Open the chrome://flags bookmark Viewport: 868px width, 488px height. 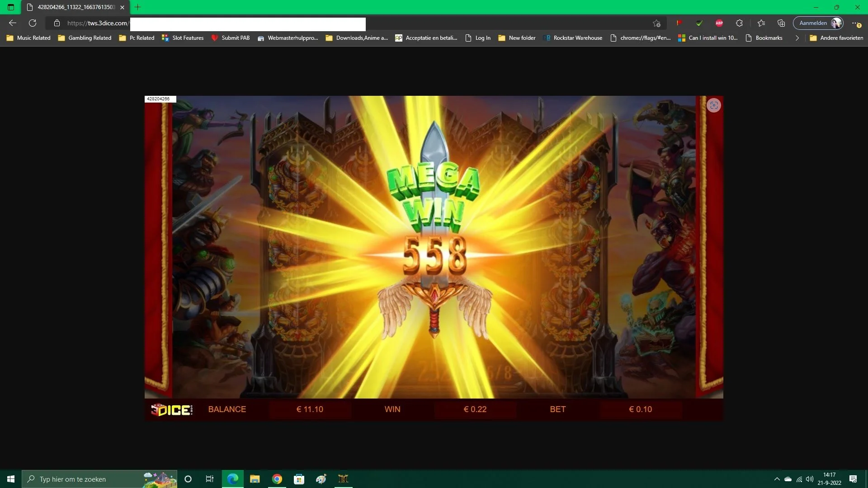click(641, 38)
